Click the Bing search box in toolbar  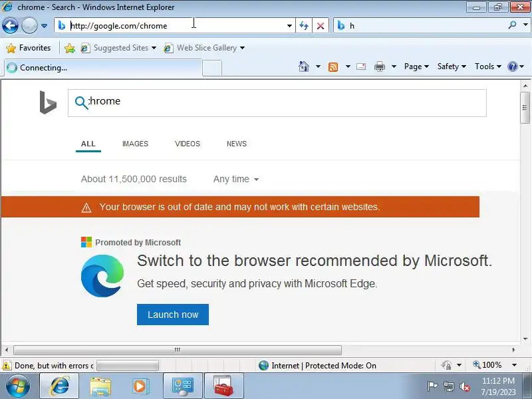[x=426, y=26]
